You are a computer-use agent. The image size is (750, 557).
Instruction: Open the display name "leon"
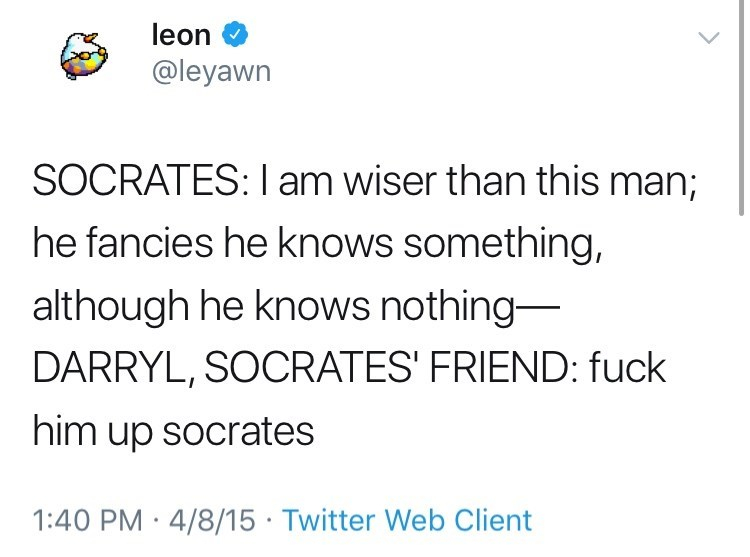[x=181, y=36]
